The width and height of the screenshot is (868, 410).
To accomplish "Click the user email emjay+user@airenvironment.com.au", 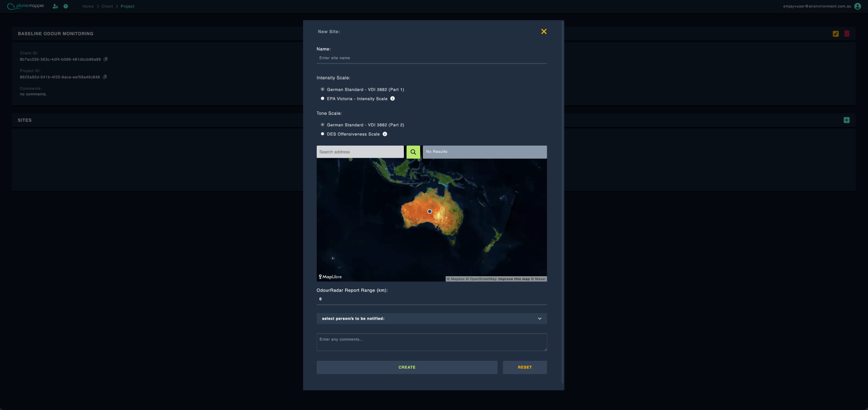I will pos(817,6).
